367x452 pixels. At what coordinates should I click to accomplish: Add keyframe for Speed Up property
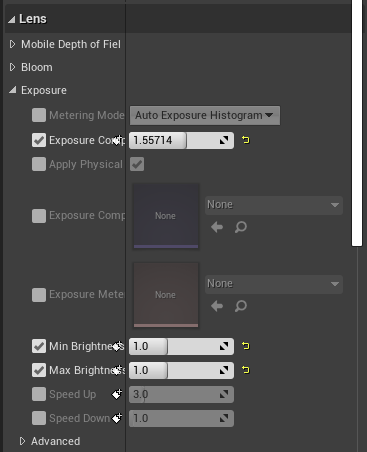117,394
